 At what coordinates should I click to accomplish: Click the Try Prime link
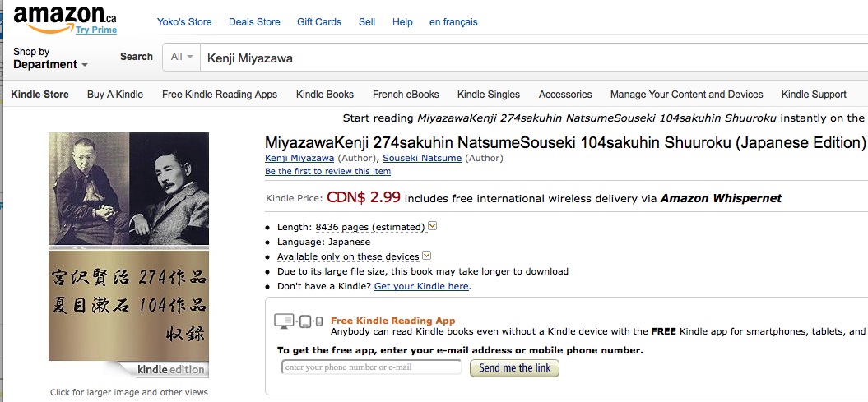point(96,30)
